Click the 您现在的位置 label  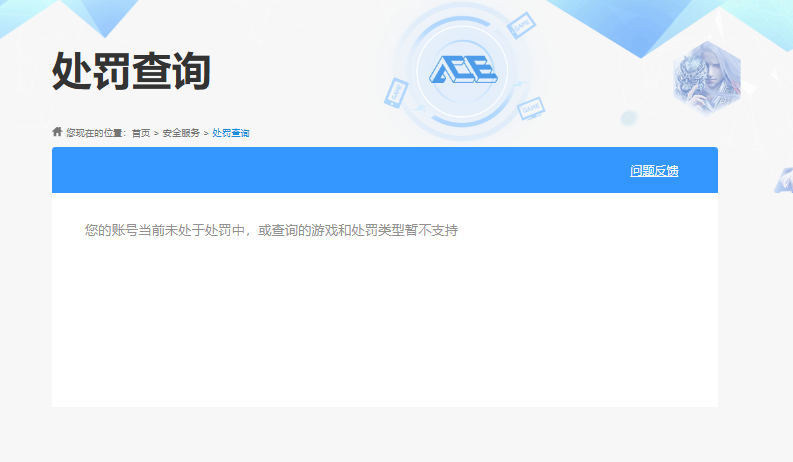(96, 133)
